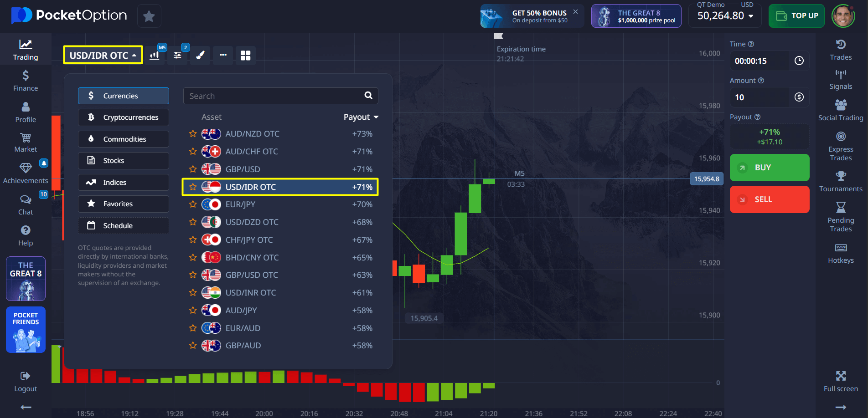Open chart type candlestick settings icon

pos(155,56)
